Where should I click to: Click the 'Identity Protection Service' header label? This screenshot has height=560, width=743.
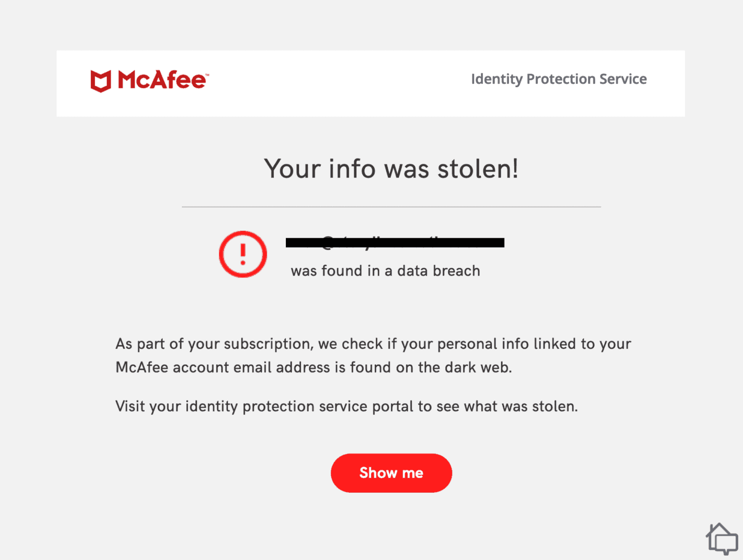559,79
